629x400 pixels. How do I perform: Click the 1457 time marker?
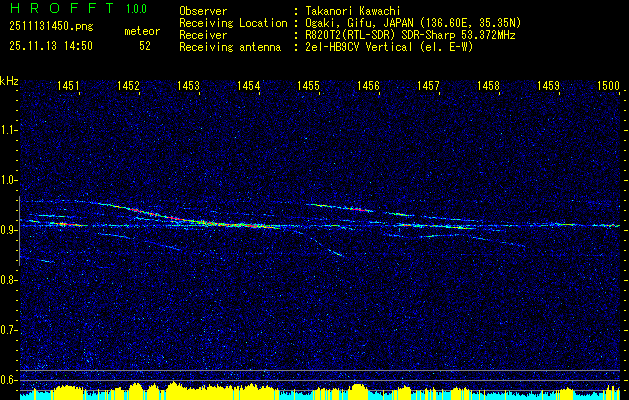[x=428, y=85]
